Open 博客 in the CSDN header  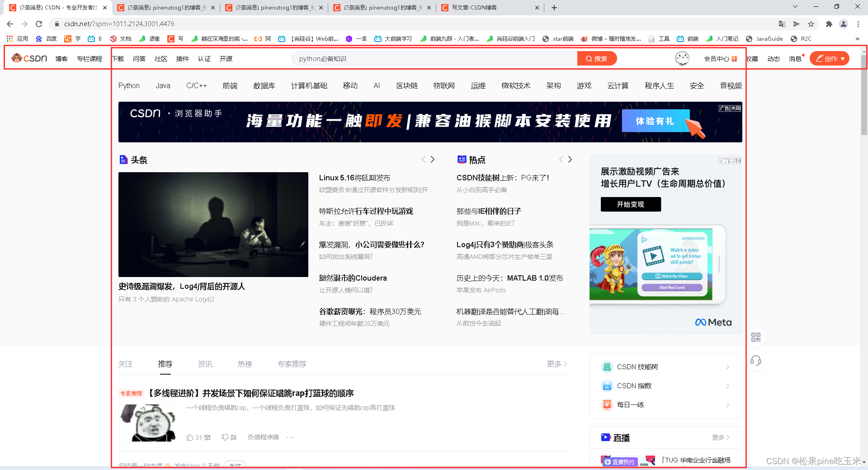pyautogui.click(x=61, y=59)
